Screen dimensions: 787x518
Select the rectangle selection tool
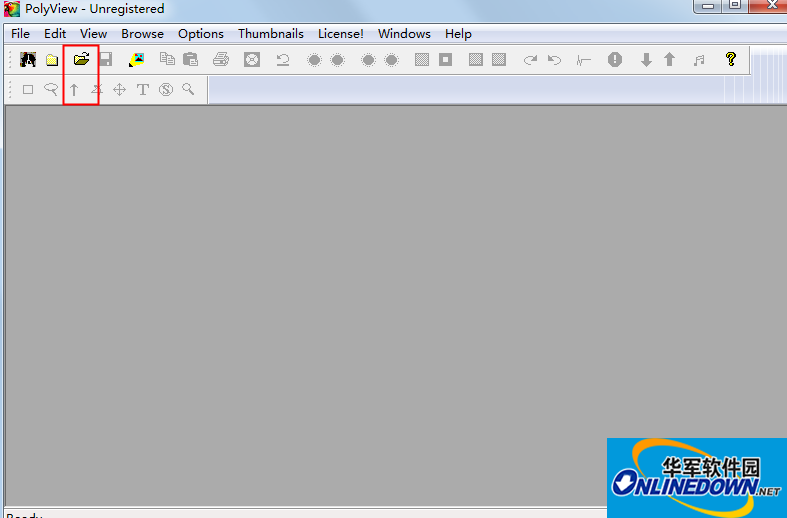click(28, 90)
